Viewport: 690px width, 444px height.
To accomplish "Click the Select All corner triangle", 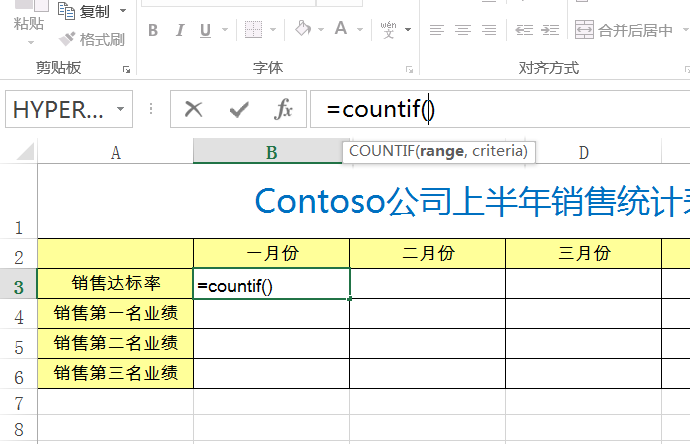I will tap(25, 151).
